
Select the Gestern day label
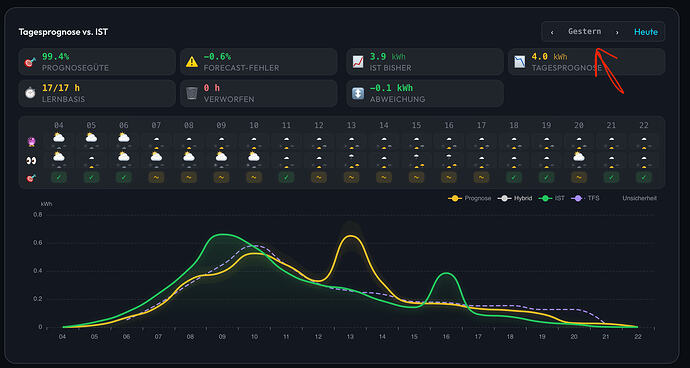[584, 32]
